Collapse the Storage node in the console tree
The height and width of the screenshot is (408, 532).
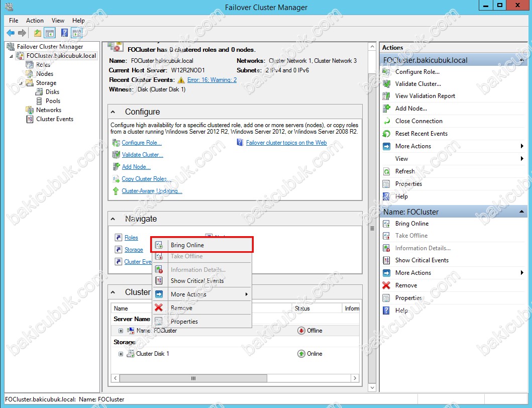coord(21,83)
